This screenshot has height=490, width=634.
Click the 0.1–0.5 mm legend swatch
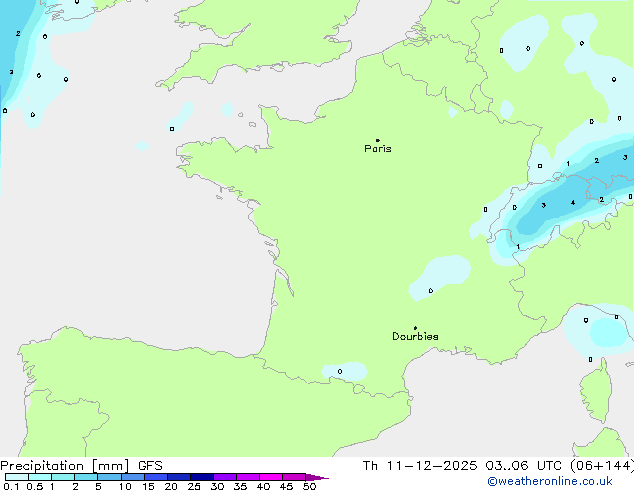(17, 477)
